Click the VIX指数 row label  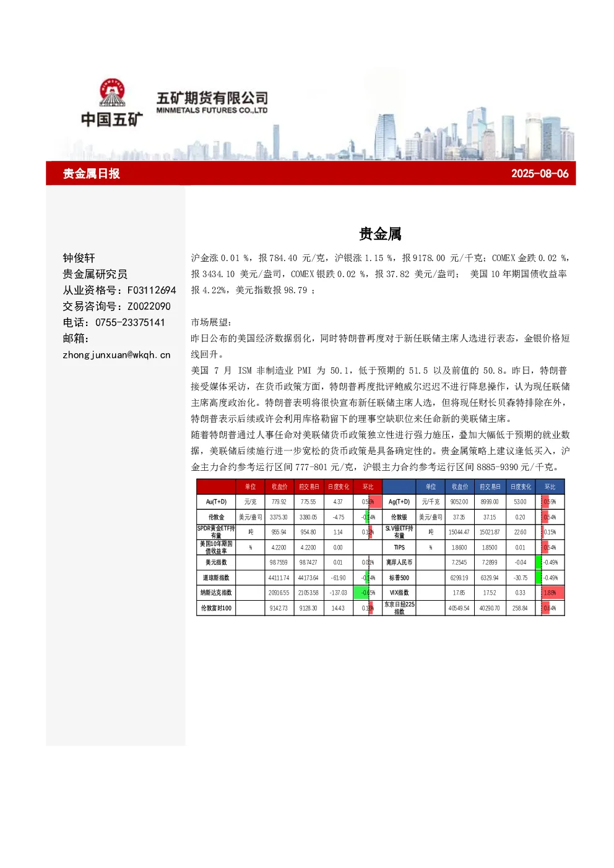(399, 593)
